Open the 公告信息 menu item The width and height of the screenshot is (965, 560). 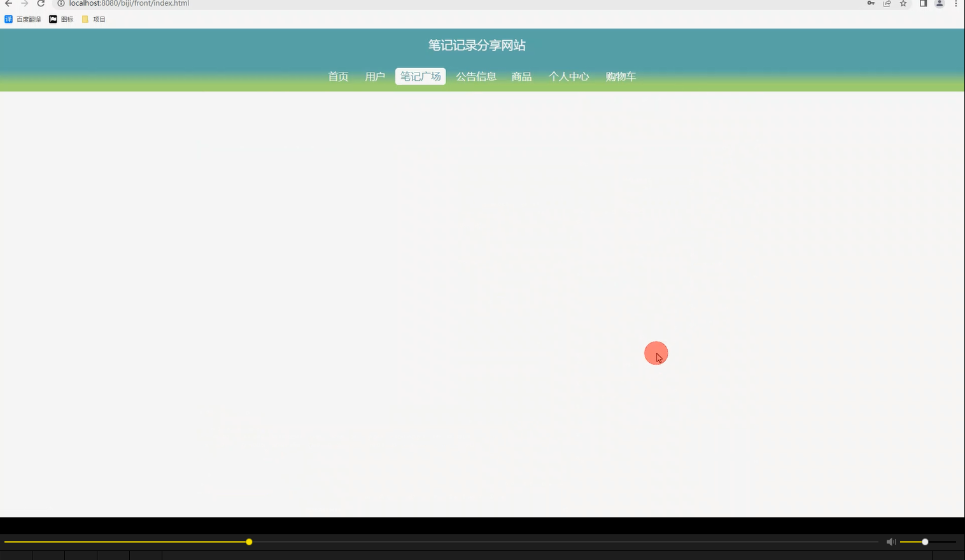476,76
